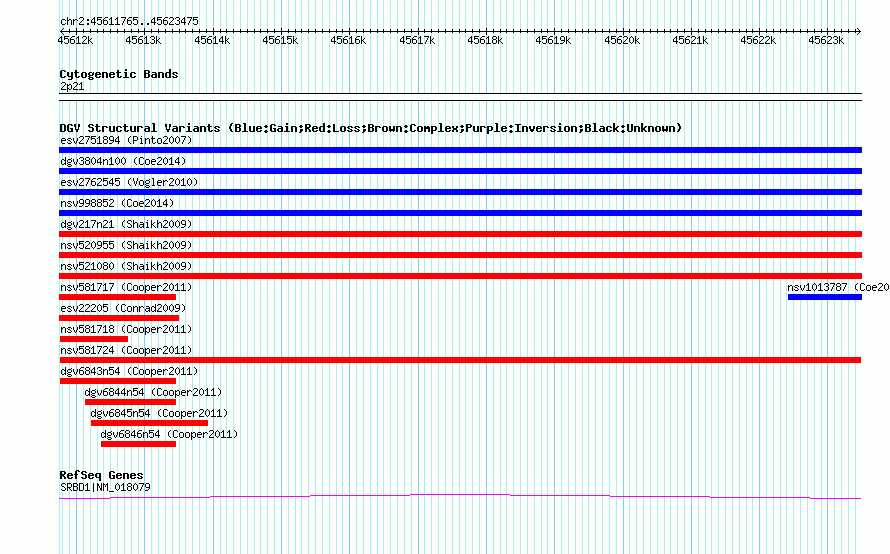The height and width of the screenshot is (554, 890).
Task: Open nsv581724 (Cooper2011) label
Action: pos(126,350)
